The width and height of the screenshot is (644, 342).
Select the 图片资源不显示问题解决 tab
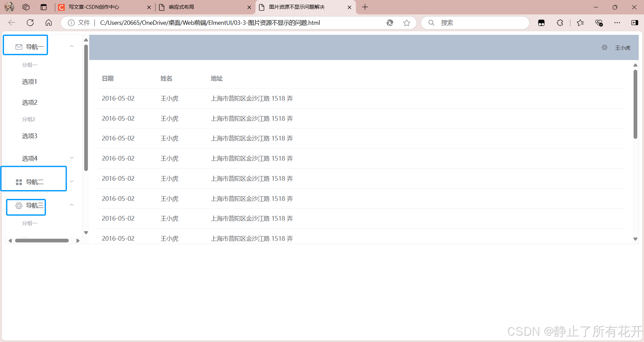pyautogui.click(x=306, y=7)
